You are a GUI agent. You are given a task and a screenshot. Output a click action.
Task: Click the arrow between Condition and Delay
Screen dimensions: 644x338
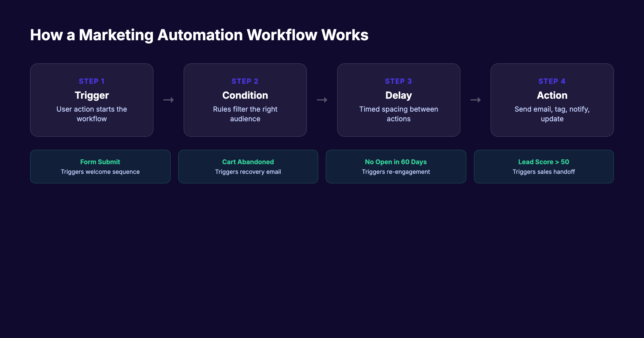[x=322, y=100]
